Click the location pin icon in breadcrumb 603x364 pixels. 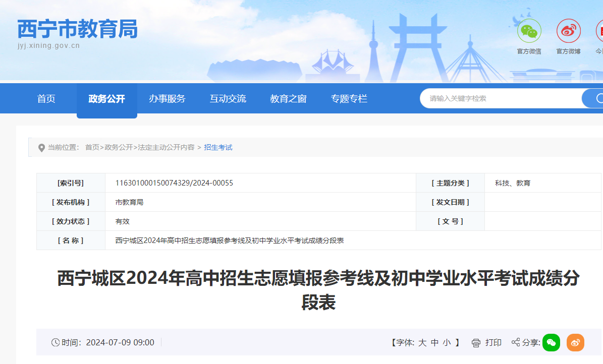pos(41,148)
